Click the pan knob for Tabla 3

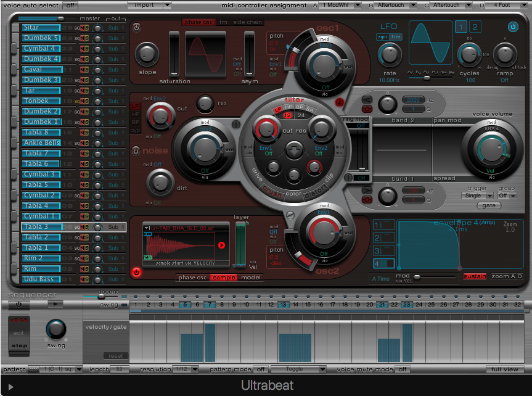tap(98, 227)
